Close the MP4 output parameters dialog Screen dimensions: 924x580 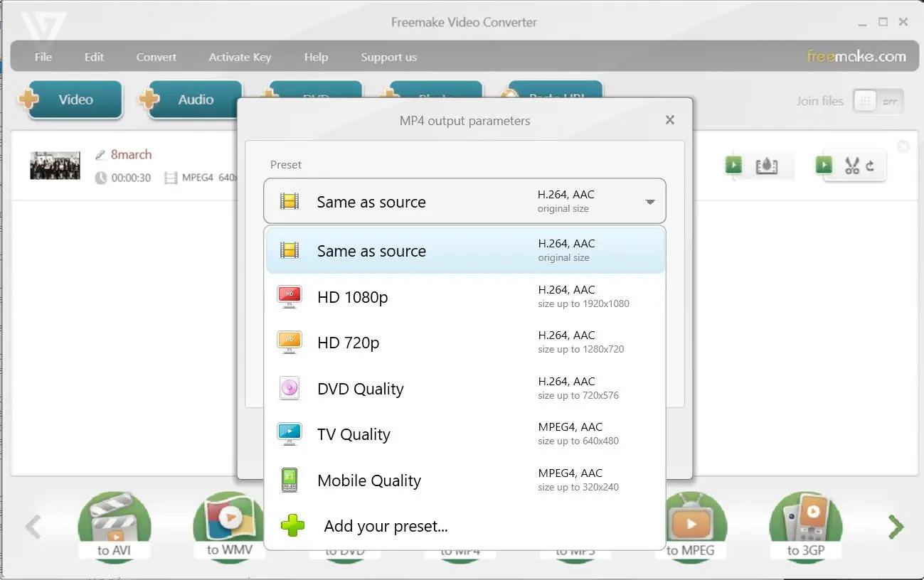pyautogui.click(x=669, y=120)
